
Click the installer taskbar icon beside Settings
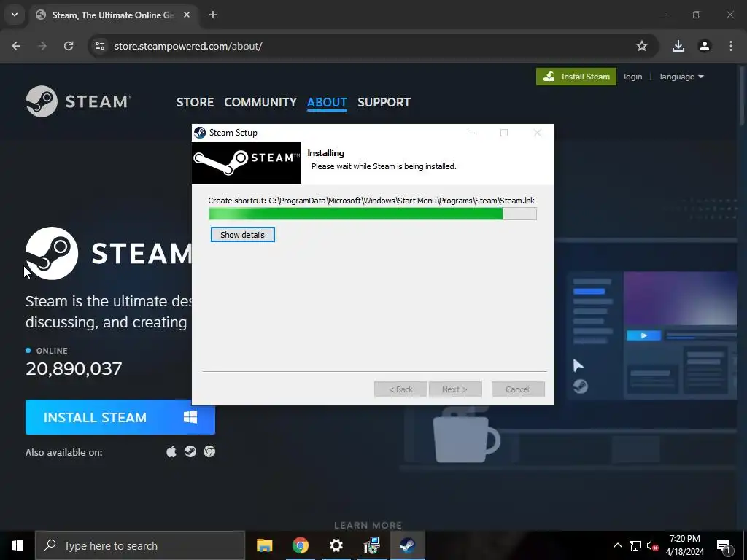coord(371,545)
